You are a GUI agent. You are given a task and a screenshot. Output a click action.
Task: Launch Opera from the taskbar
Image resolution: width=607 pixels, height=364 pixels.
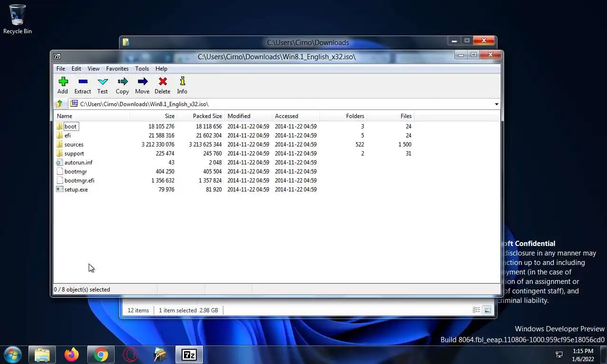coord(130,355)
